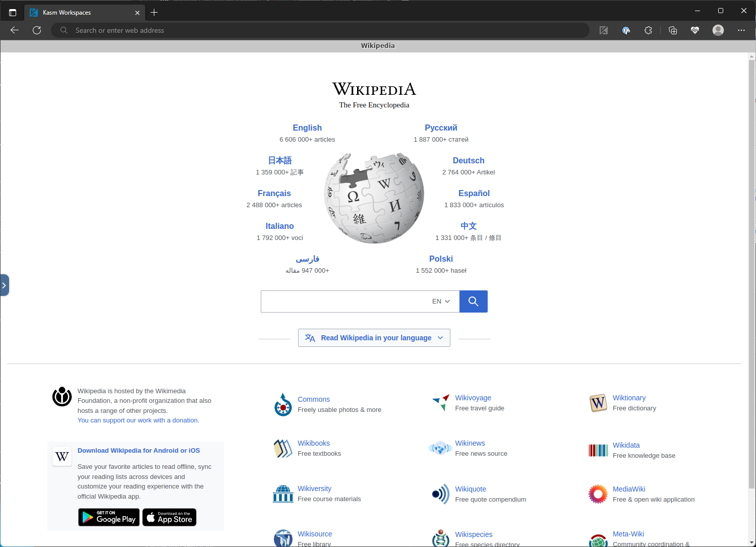Reload the page with the refresh button
The width and height of the screenshot is (756, 547).
37,30
